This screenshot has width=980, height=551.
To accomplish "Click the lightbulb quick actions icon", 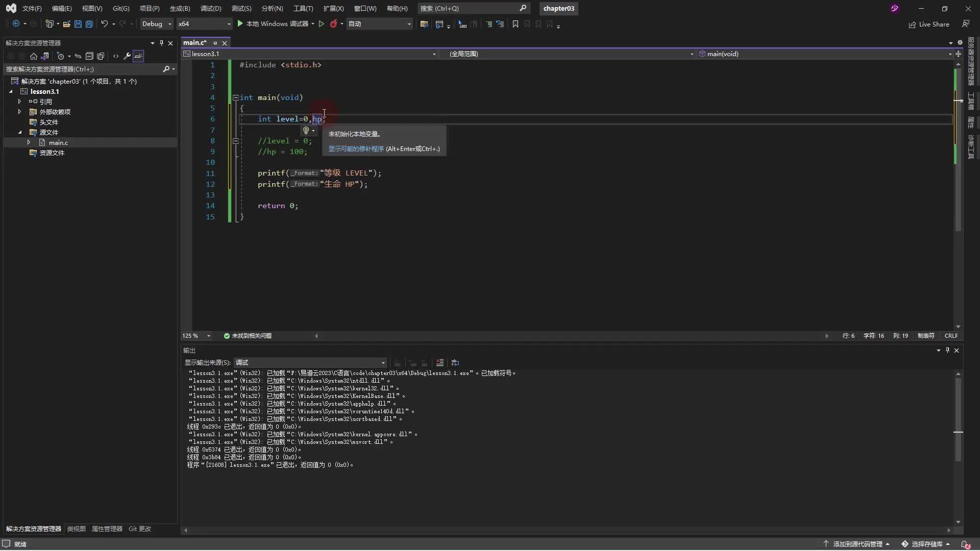I will pyautogui.click(x=306, y=131).
